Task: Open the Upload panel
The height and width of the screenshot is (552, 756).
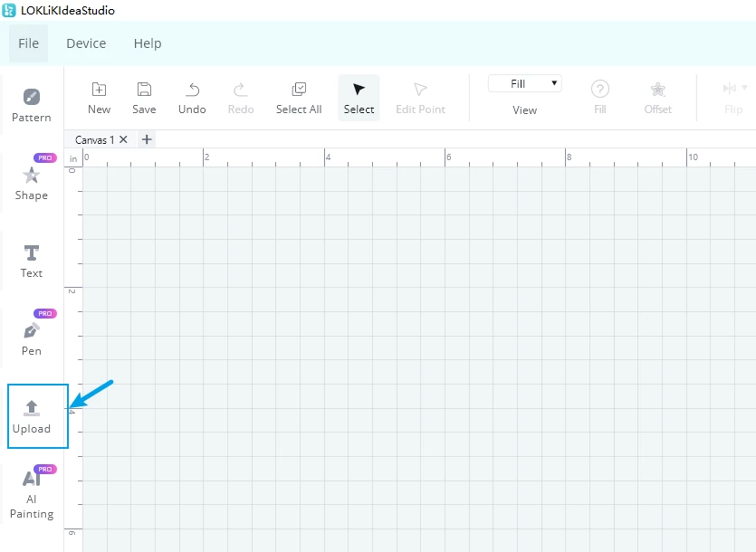Action: [32, 416]
